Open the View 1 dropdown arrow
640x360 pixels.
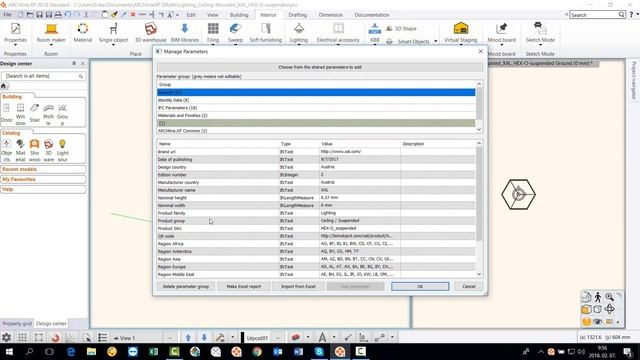170,338
